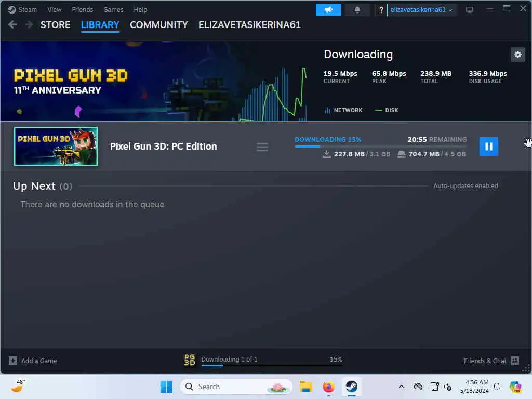Click the Up Next heading

[34, 186]
